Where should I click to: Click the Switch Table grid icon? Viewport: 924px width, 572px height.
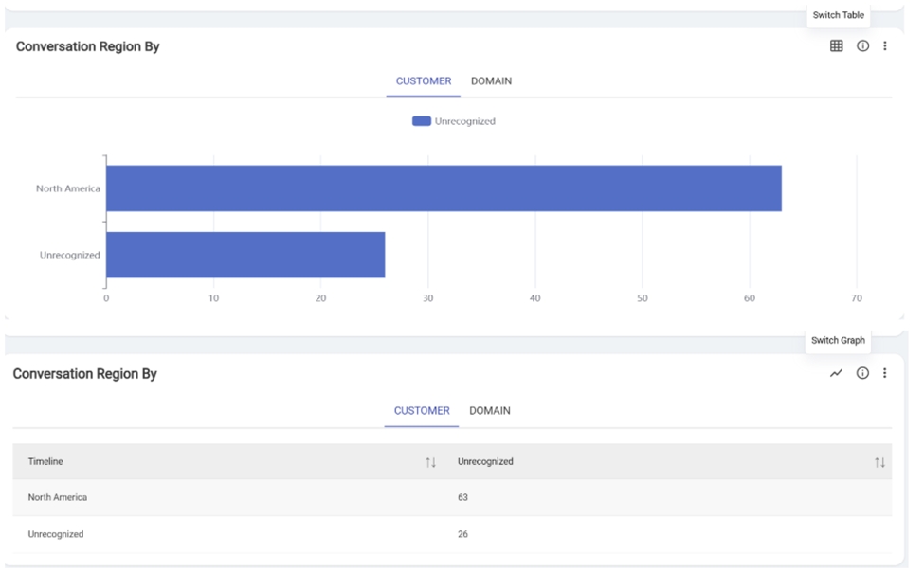836,45
